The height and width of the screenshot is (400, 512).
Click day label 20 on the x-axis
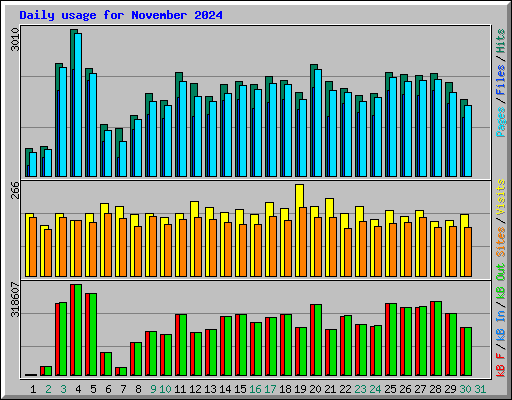point(315,389)
